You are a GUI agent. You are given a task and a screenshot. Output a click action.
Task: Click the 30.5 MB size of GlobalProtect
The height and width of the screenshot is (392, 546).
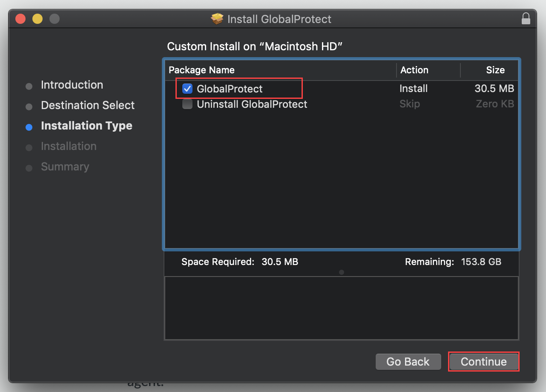pos(494,89)
